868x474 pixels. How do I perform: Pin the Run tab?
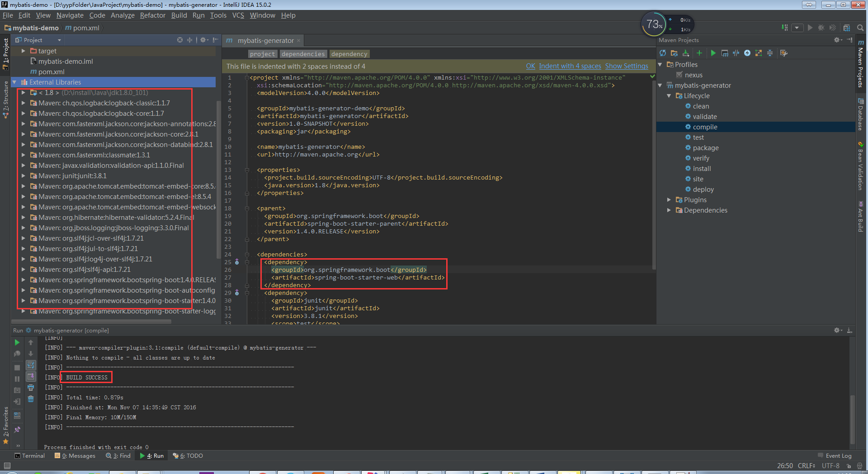click(17, 430)
